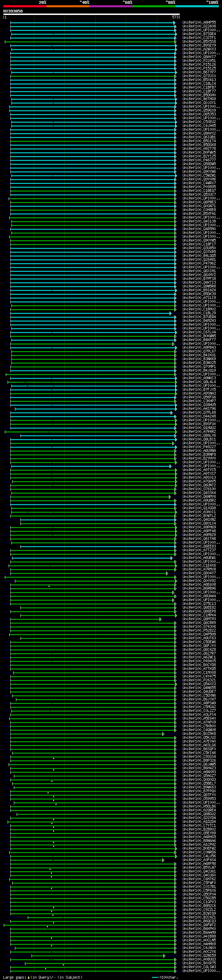222x980 pixels.
Task: Click the alignment bar for UniRef100_B5X5S8
Action: (x=91, y=42)
